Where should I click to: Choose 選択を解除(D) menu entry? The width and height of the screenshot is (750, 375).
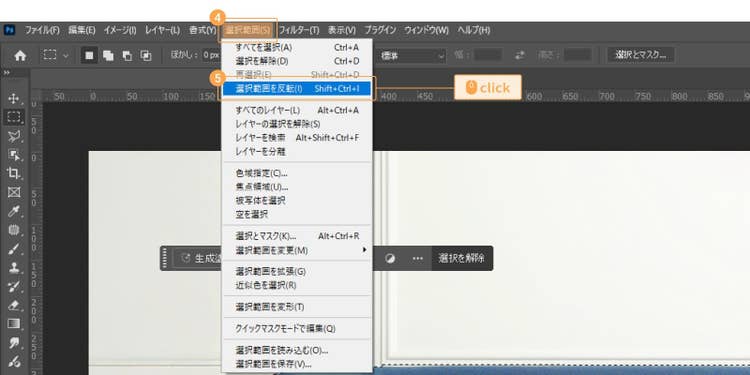(297, 61)
